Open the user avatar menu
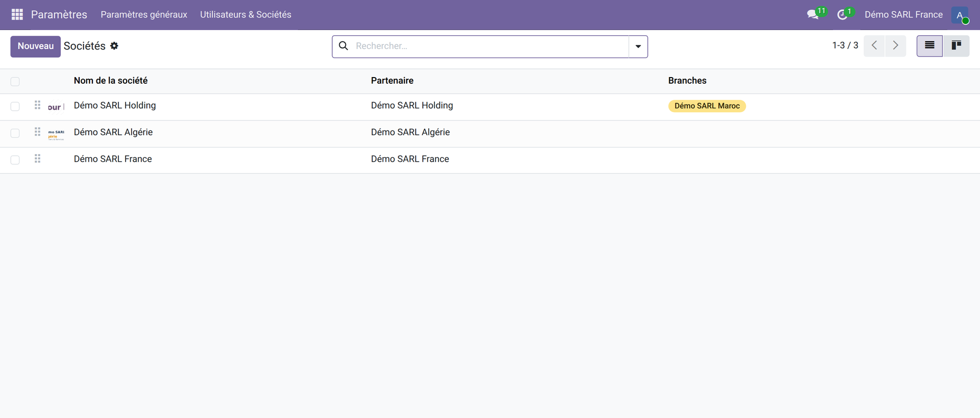The width and height of the screenshot is (980, 418). 960,15
